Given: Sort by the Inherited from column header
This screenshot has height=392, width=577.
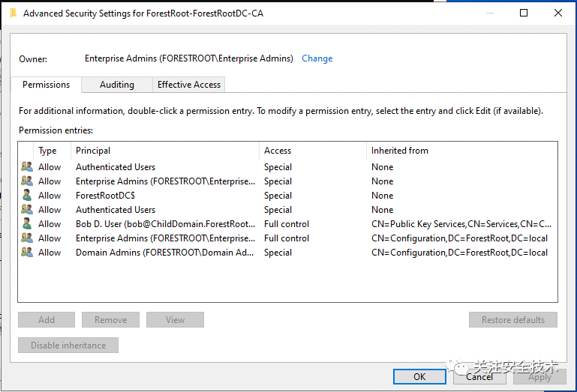Looking at the screenshot, I should [x=461, y=151].
